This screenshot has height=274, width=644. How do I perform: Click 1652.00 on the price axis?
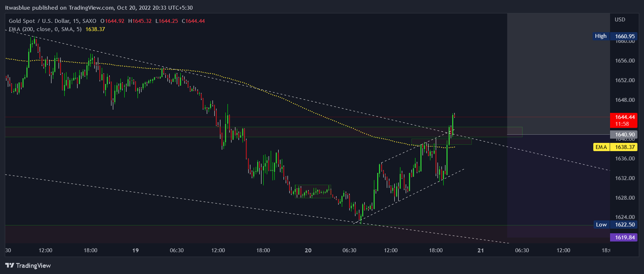(x=625, y=80)
